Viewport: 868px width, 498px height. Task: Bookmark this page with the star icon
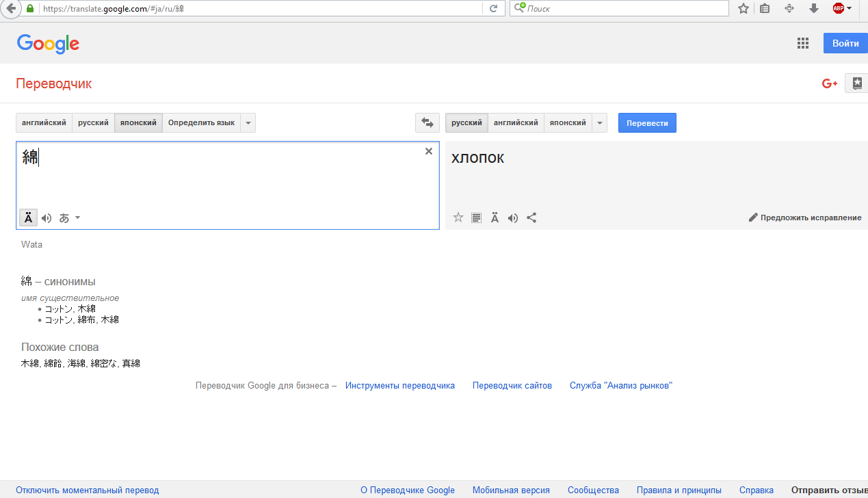click(744, 8)
